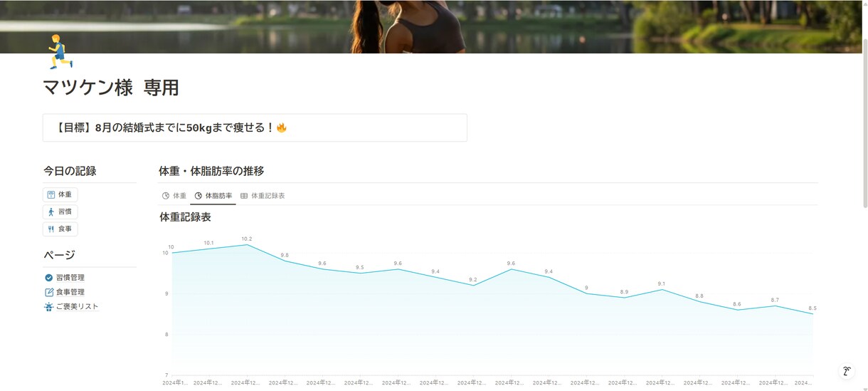The height and width of the screenshot is (391, 868).
Task: Click the fork and knife icon beside 食事
Action: (x=51, y=229)
